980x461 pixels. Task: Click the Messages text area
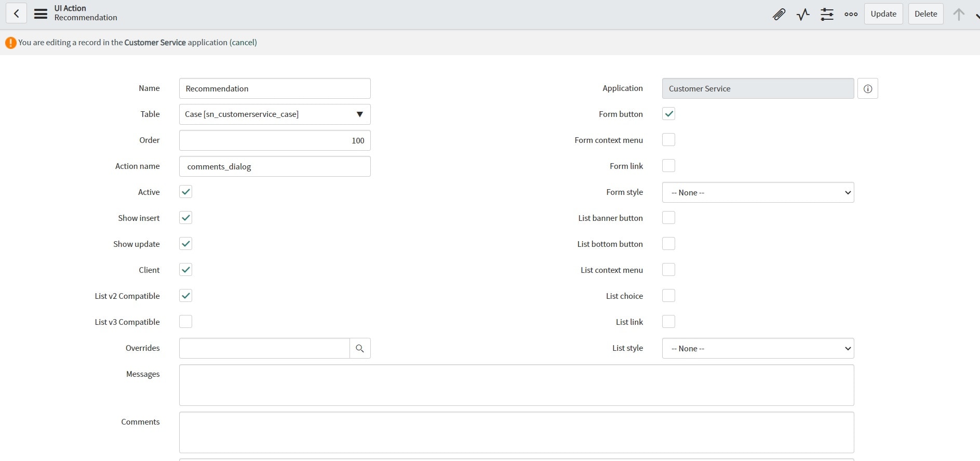coord(516,385)
